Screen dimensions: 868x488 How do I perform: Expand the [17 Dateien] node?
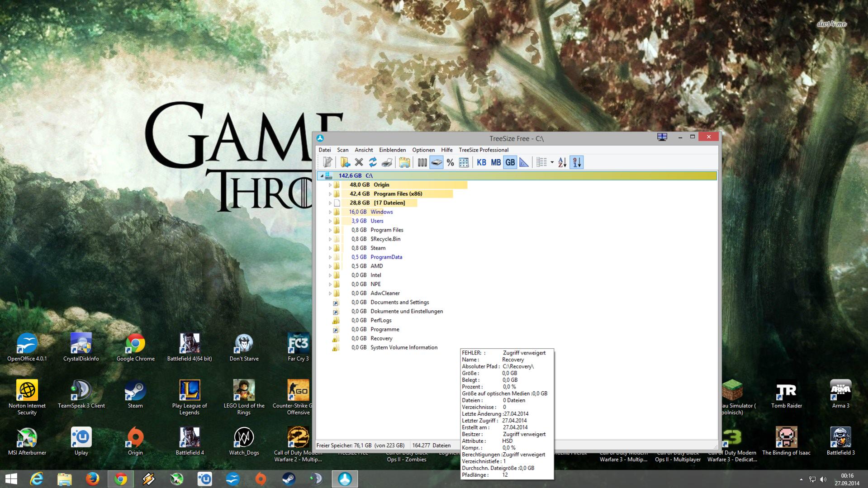point(330,203)
